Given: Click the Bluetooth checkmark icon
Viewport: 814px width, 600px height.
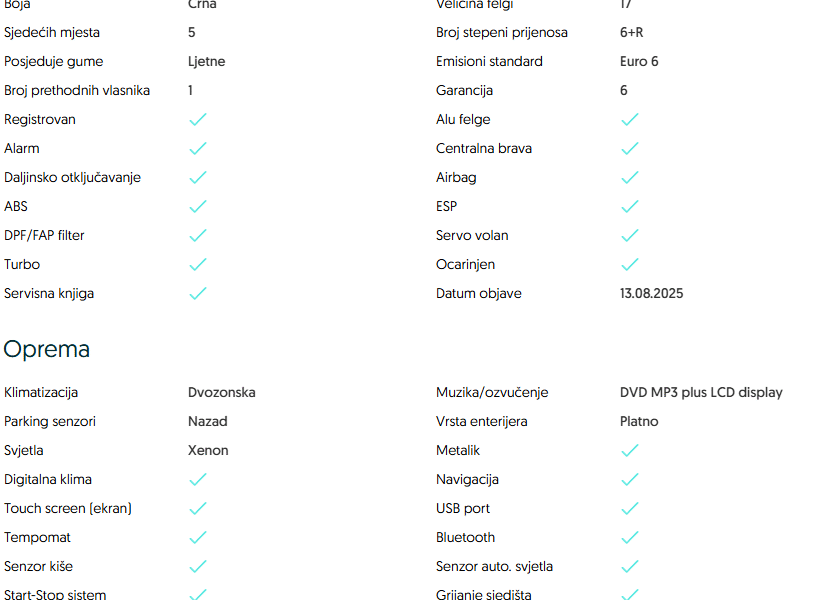Looking at the screenshot, I should click(629, 538).
